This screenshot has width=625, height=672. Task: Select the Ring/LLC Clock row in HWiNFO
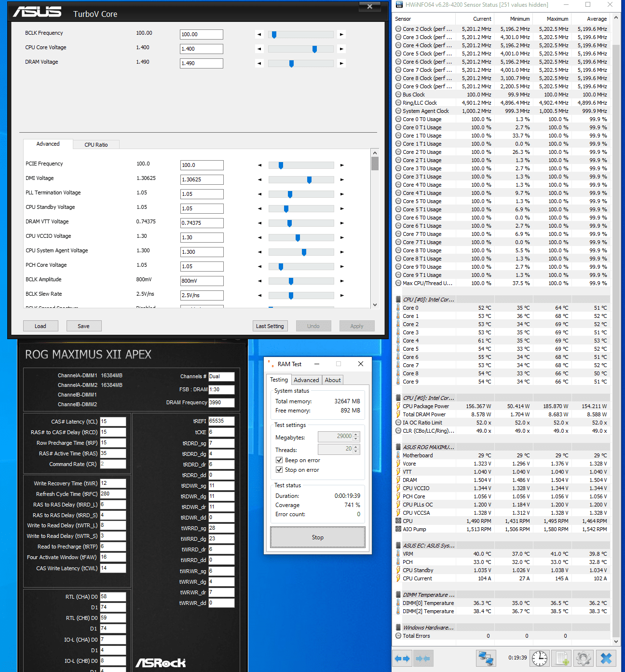click(502, 103)
